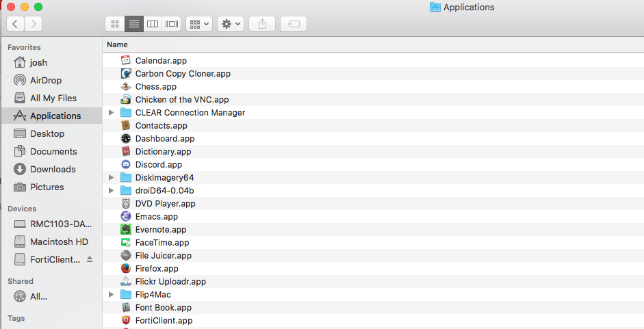This screenshot has height=329, width=644.
Task: Click the Carbon Copy Cloner.app icon
Action: (x=126, y=73)
